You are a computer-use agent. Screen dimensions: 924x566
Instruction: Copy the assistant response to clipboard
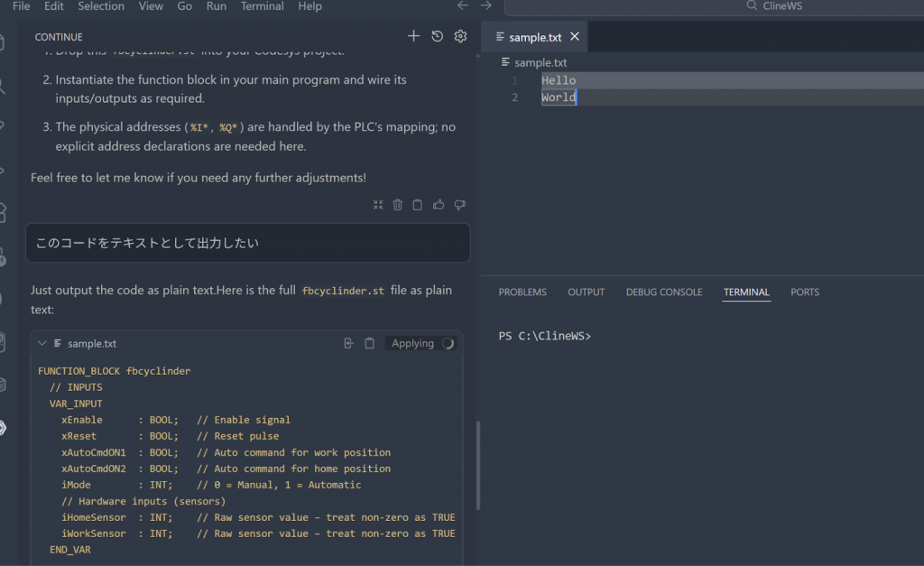pyautogui.click(x=417, y=205)
